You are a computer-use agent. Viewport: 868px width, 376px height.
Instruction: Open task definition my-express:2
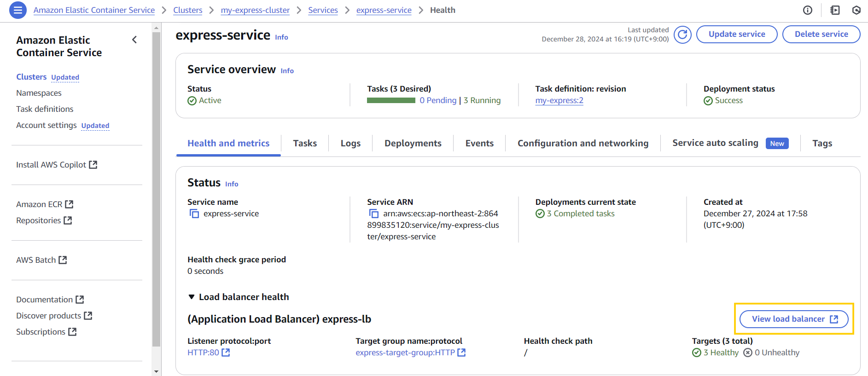559,100
